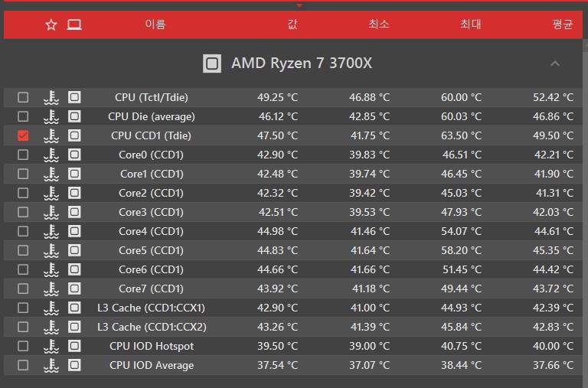Select the Core4 (CCD1) checkbox
This screenshot has width=588, height=388.
coord(23,231)
